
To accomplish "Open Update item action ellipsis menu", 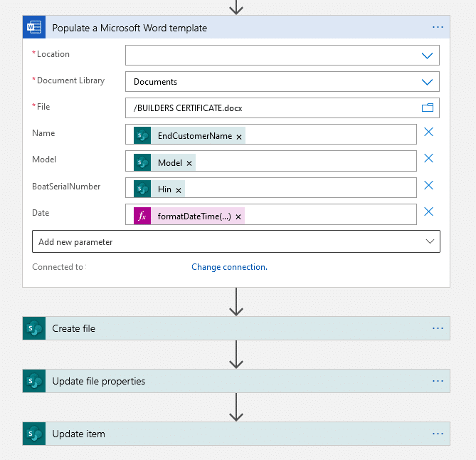I will pos(438,434).
